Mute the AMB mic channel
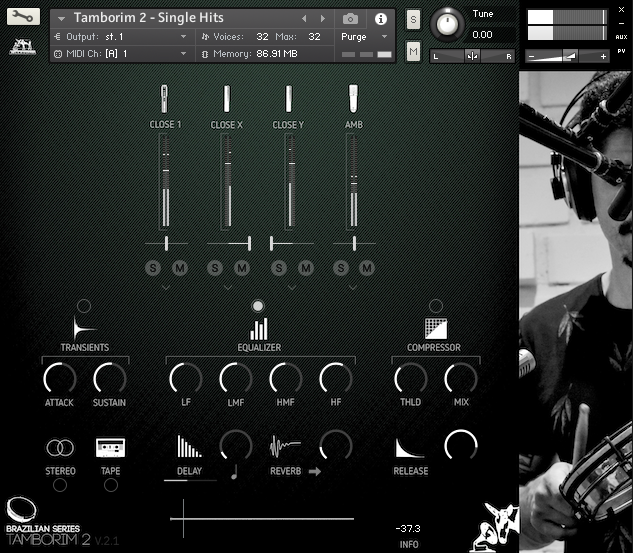Viewport: 633px width, 553px height. (x=367, y=268)
